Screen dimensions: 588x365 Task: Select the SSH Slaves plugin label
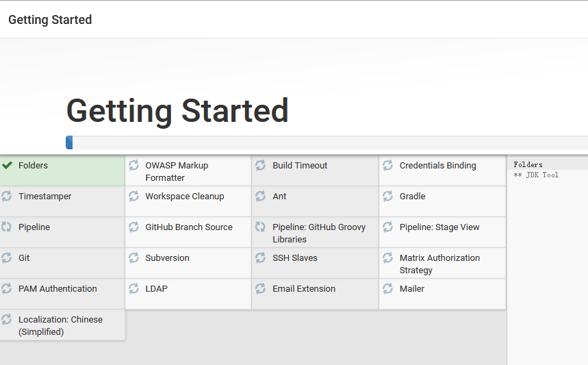tap(295, 257)
